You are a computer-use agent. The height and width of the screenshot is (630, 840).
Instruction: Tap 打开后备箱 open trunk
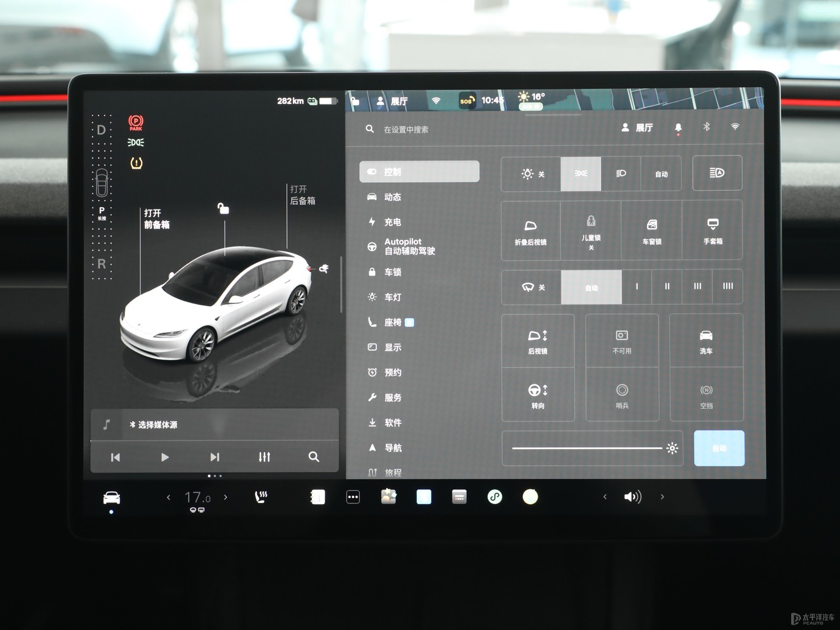tap(303, 195)
